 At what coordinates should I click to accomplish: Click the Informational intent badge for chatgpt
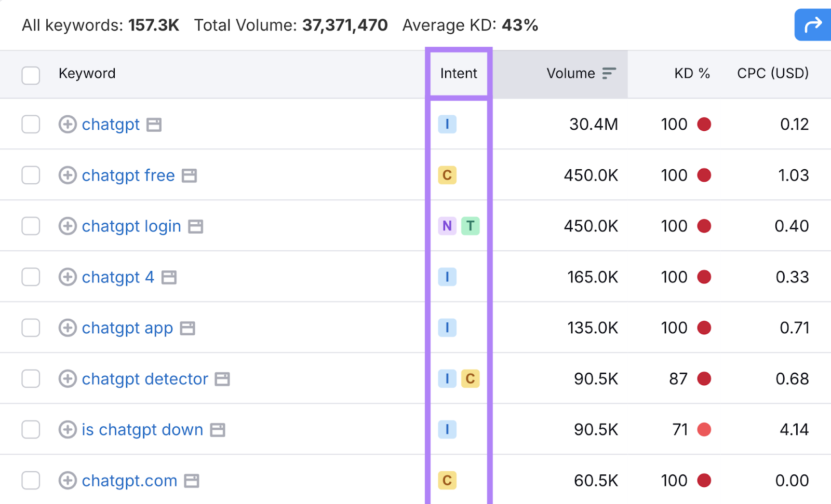point(448,124)
